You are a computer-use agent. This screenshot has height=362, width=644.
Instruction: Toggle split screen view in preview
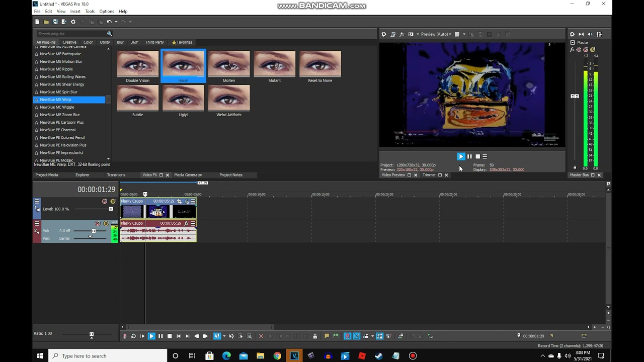(411, 34)
